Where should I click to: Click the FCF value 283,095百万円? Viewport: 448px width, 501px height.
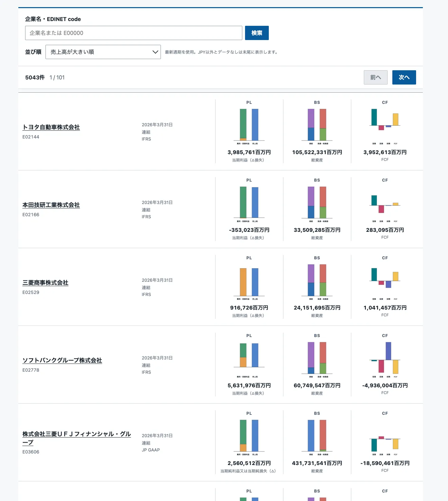coord(385,230)
